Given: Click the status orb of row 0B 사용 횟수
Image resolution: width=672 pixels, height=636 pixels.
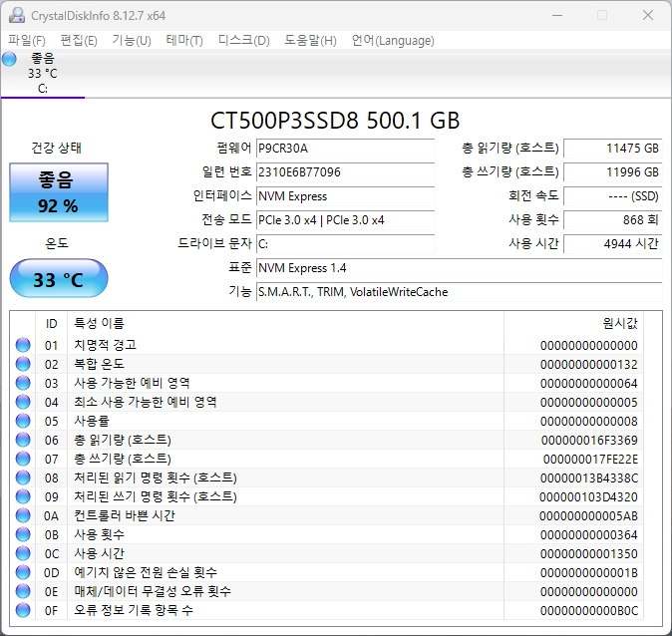Looking at the screenshot, I should click(23, 534).
